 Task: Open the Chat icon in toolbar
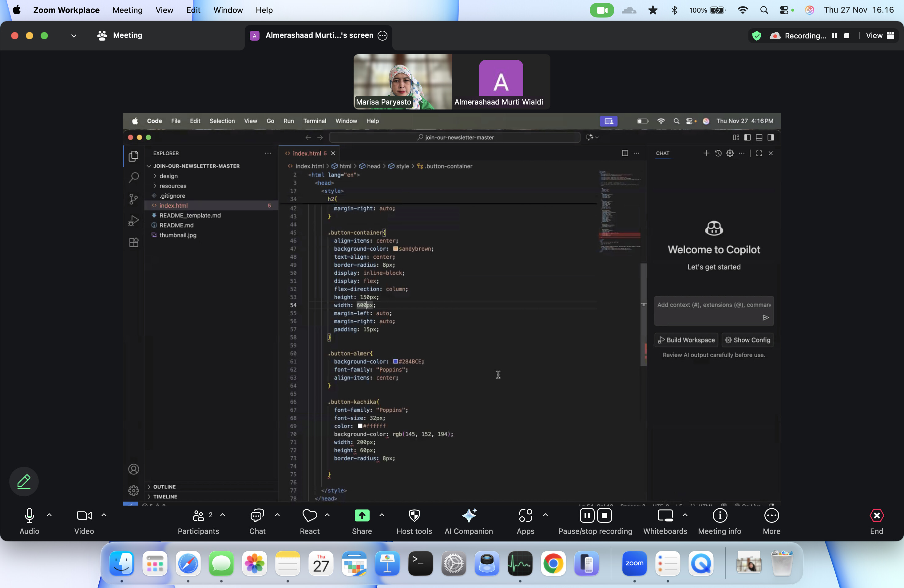click(x=257, y=516)
